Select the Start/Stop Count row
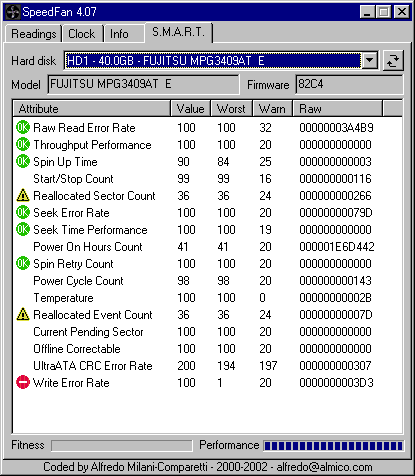 pos(207,179)
